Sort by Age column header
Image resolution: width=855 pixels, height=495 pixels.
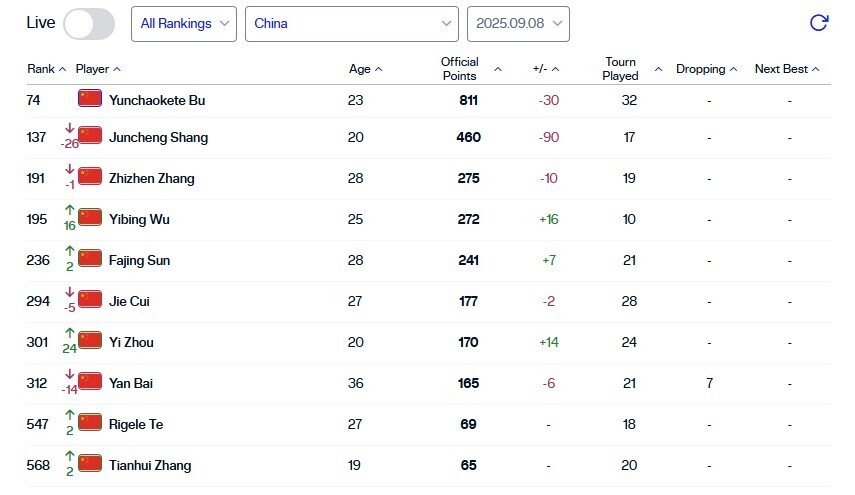(365, 69)
